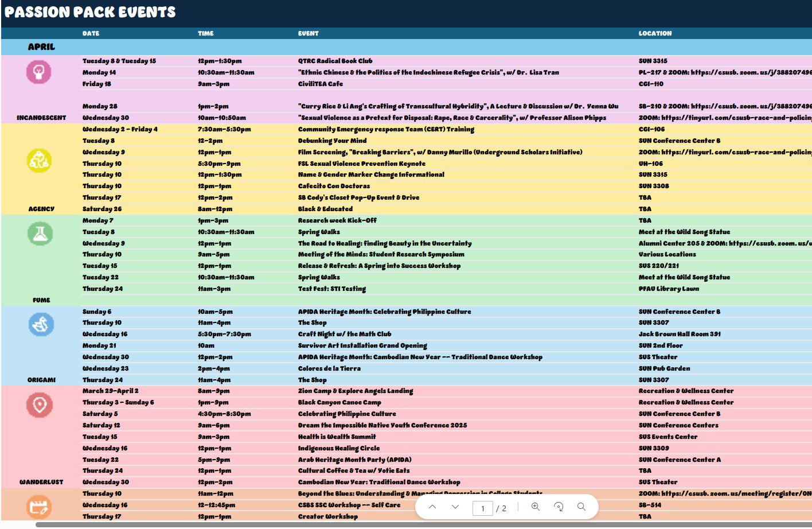Viewport: 812px width, 529px height.
Task: Rotate the document with the rotate icon
Action: point(559,507)
